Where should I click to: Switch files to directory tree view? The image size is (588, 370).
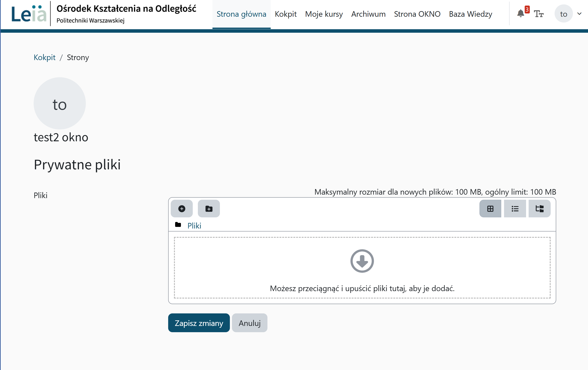pos(540,209)
